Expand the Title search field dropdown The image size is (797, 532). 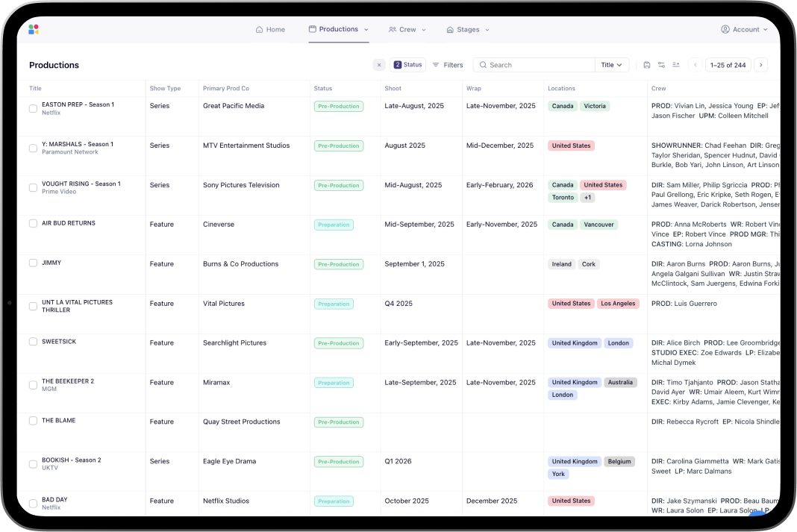pos(612,65)
